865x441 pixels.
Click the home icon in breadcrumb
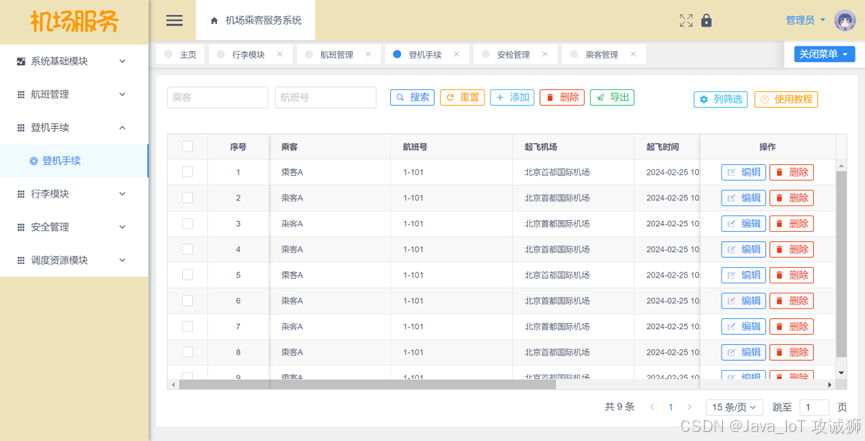pos(214,21)
